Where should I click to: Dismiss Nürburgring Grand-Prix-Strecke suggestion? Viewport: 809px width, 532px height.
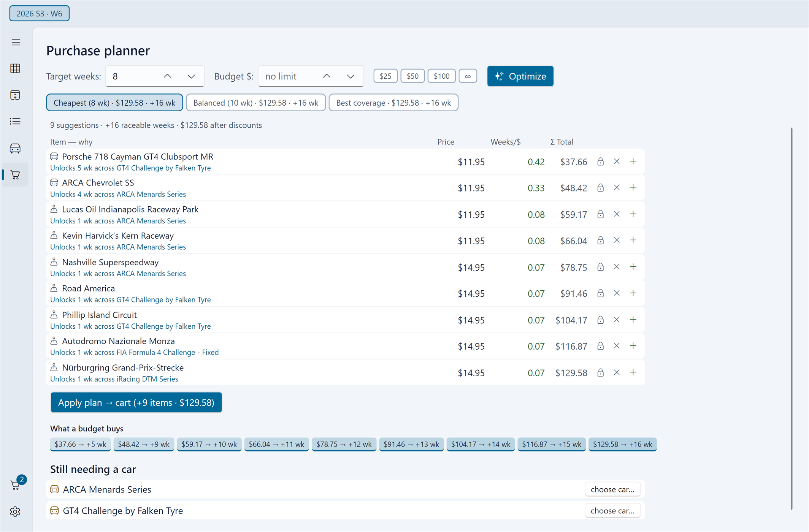click(617, 373)
